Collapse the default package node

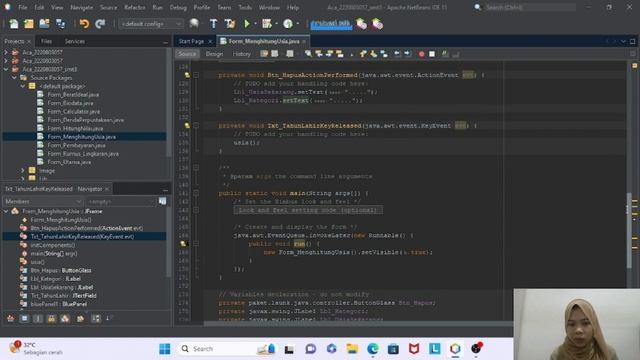click(x=22, y=86)
